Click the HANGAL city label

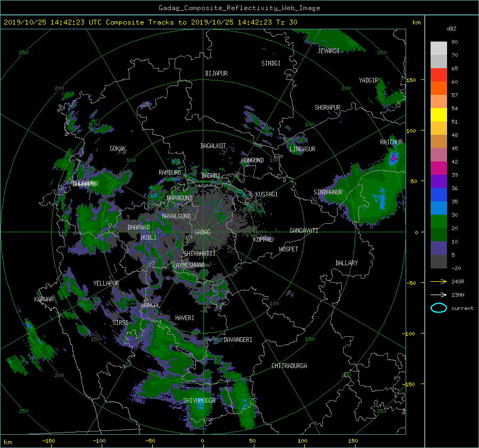point(150,305)
